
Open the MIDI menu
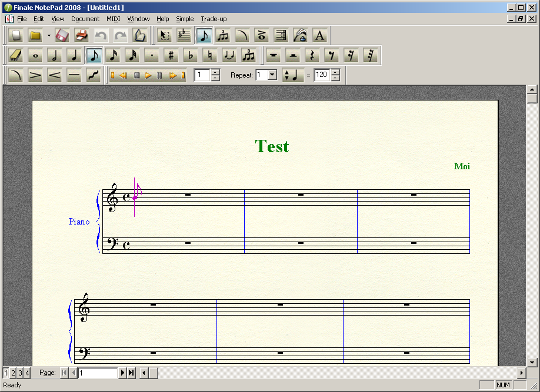coord(113,19)
